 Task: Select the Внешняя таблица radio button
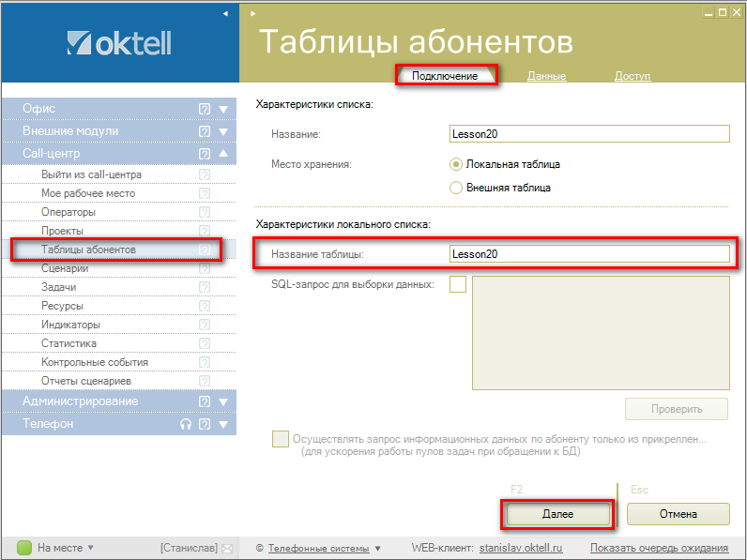[457, 188]
